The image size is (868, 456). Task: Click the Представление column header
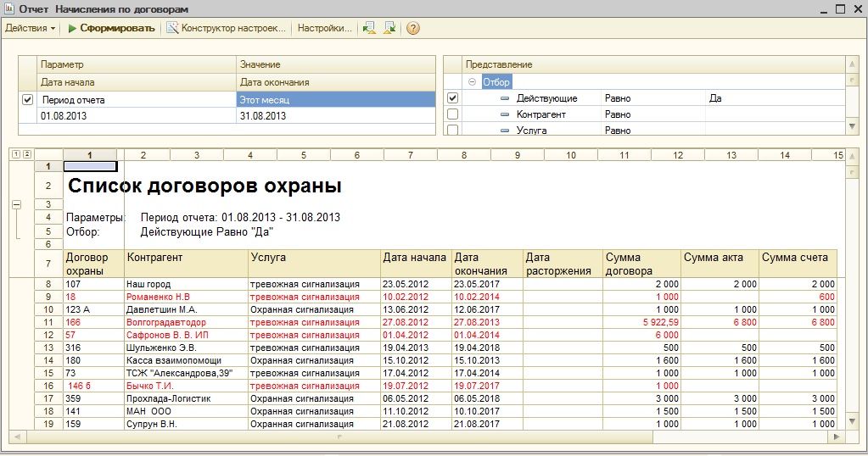(x=653, y=64)
